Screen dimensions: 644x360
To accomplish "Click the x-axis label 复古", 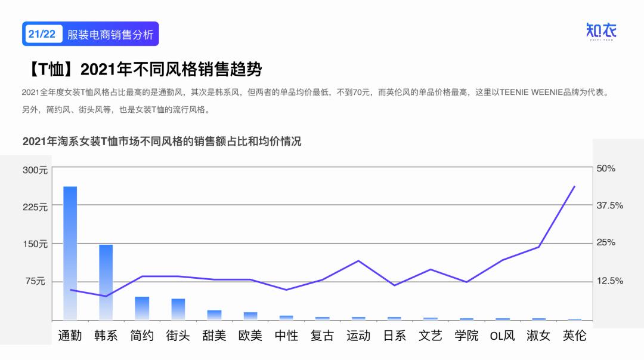I will pos(323,336).
